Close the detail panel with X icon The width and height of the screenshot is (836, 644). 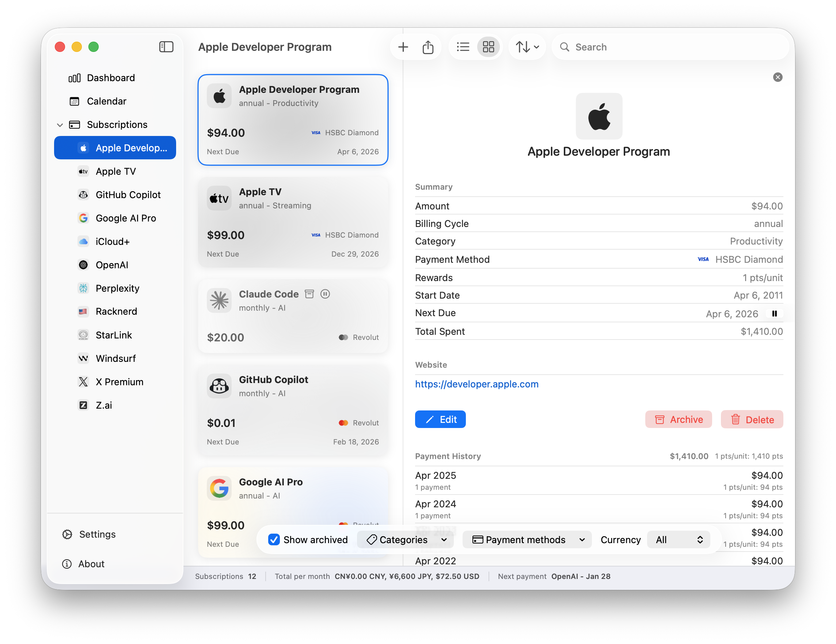click(778, 77)
